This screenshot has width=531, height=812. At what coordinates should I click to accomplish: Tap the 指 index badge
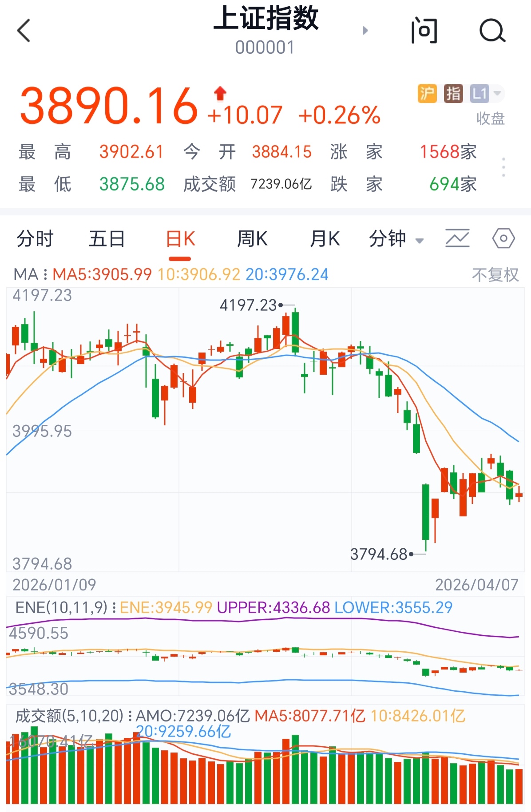[453, 94]
